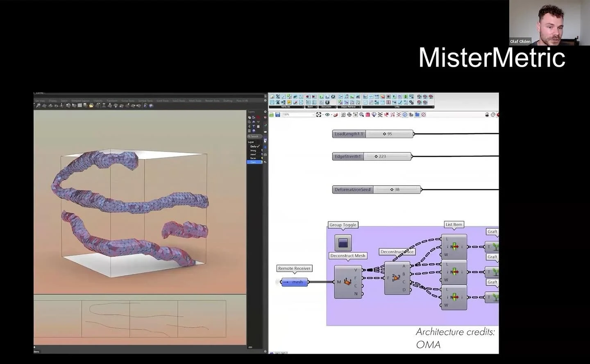Open the gear menu beside Layers panel title

[x=265, y=112]
